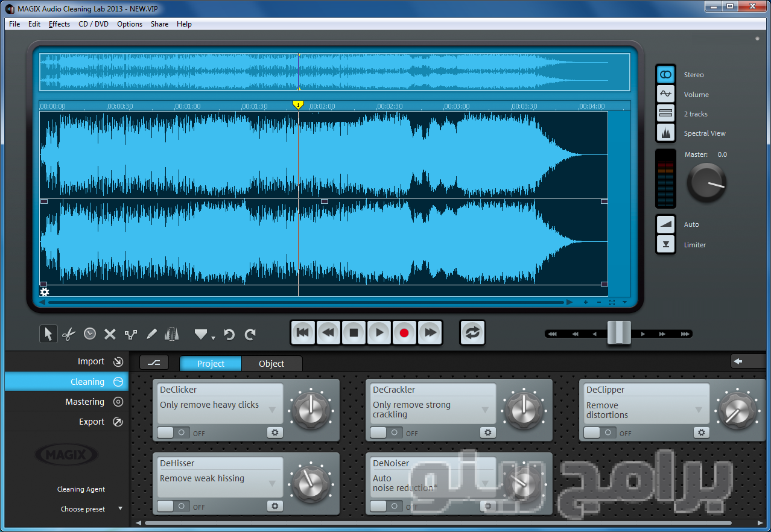The width and height of the screenshot is (771, 532).
Task: Open DeClipper preset dropdown
Action: tap(699, 410)
